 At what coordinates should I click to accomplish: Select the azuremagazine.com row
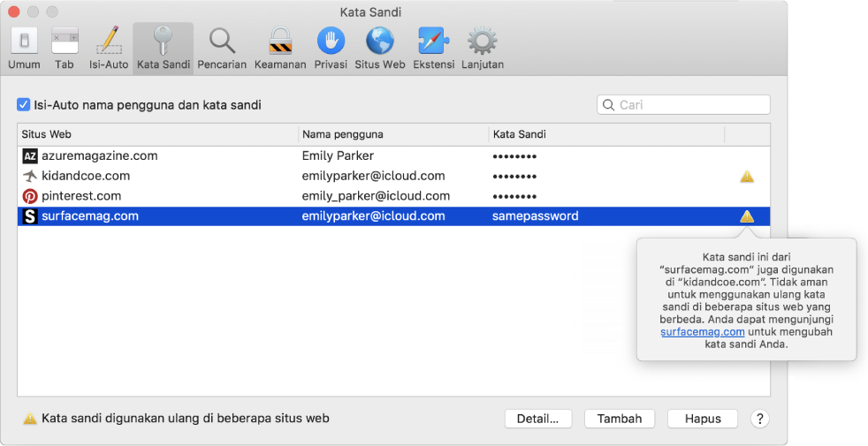pos(393,156)
